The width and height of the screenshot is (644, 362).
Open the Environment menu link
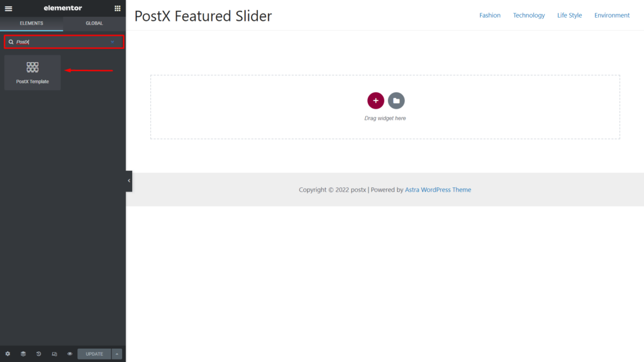click(x=611, y=15)
